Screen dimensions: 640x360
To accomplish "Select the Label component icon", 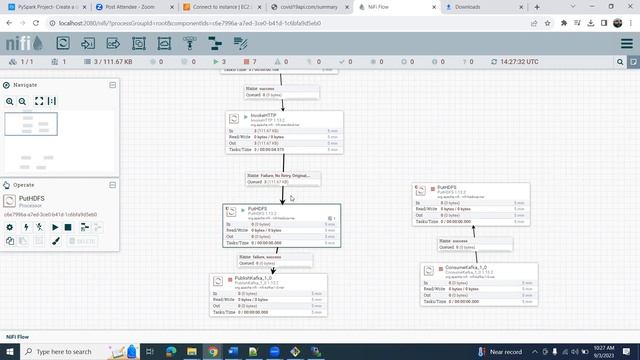I will (240, 43).
